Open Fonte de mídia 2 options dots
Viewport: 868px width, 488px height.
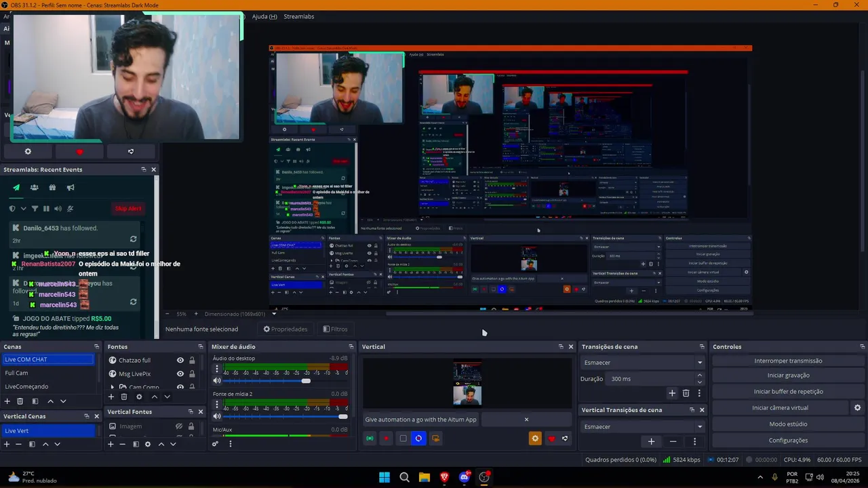click(217, 405)
